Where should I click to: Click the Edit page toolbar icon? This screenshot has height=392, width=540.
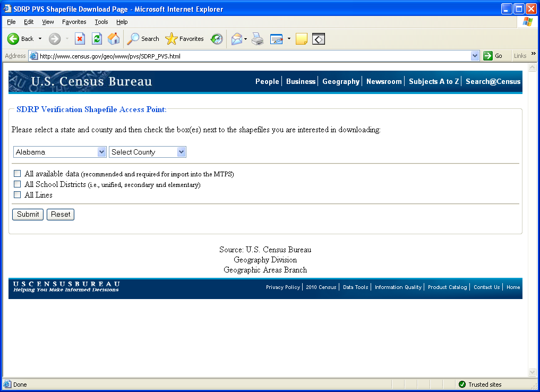(x=276, y=39)
